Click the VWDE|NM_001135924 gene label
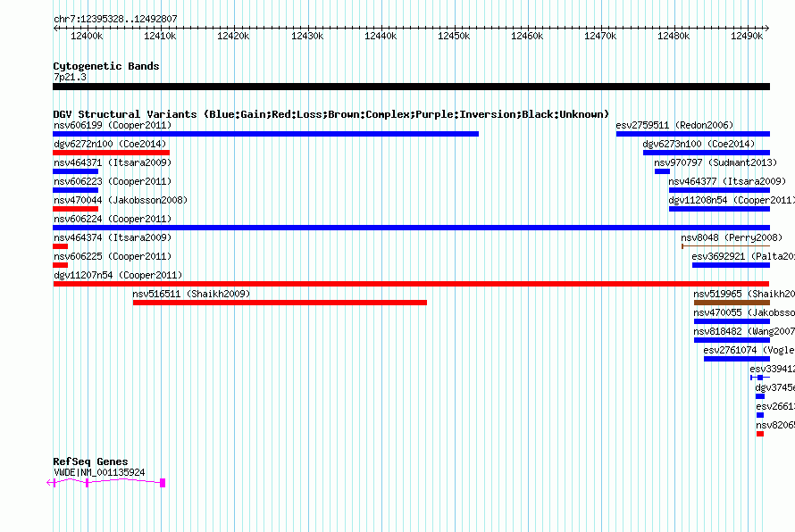The height and width of the screenshot is (532, 795). point(99,472)
